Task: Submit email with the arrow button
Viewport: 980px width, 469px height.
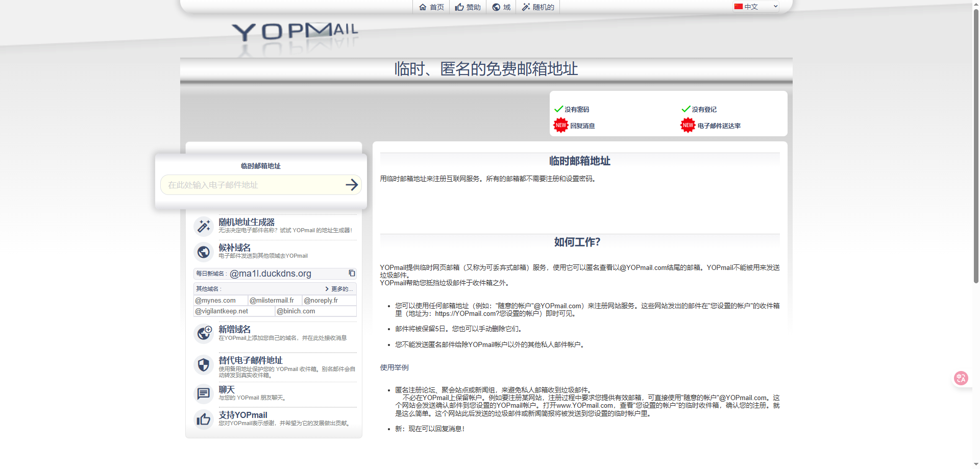Action: click(352, 185)
